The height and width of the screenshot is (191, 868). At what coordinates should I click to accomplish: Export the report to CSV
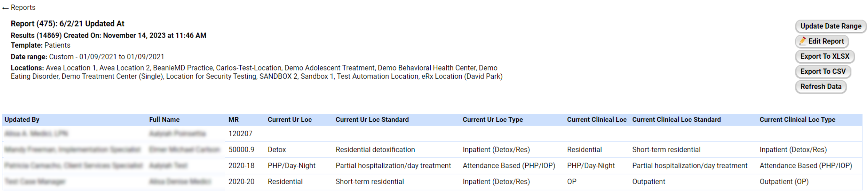[823, 71]
